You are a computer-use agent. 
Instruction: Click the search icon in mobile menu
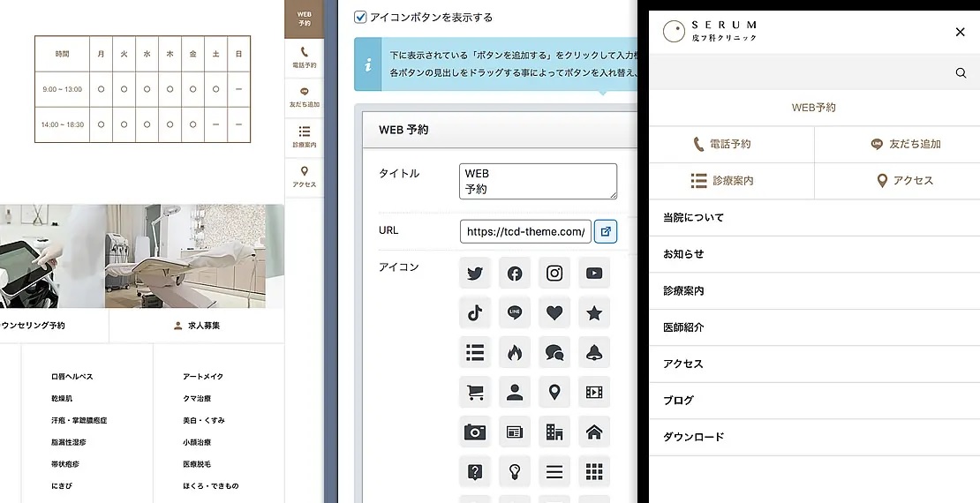point(961,73)
